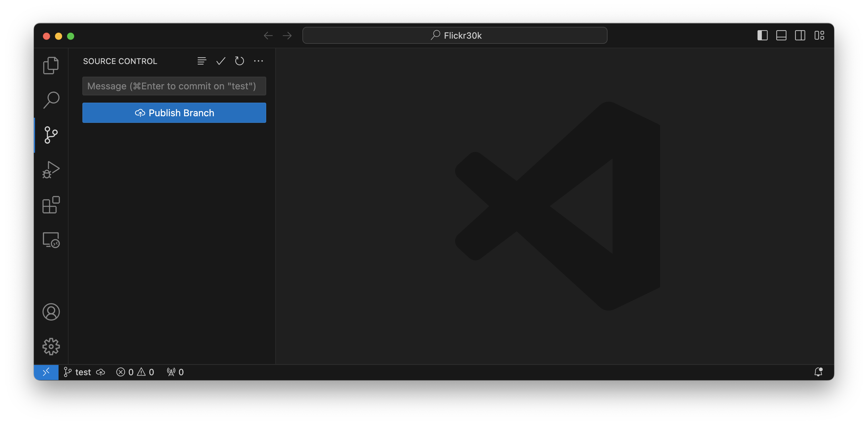The image size is (868, 425).
Task: Open the Manage gear menu
Action: tap(51, 347)
